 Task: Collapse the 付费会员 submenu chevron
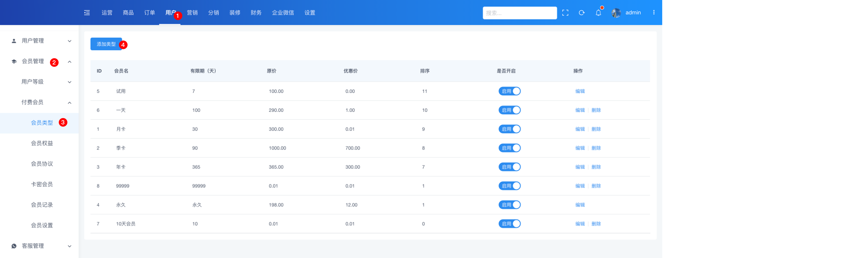click(69, 102)
